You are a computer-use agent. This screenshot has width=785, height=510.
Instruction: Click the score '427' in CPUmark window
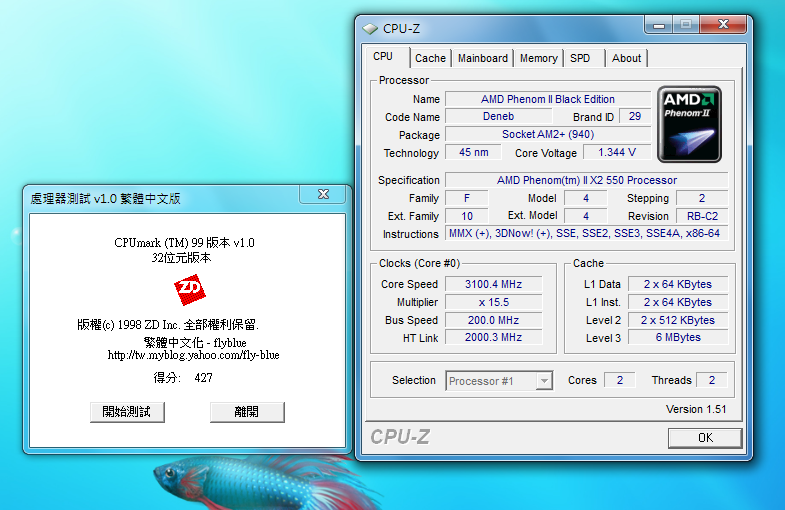[x=203, y=378]
